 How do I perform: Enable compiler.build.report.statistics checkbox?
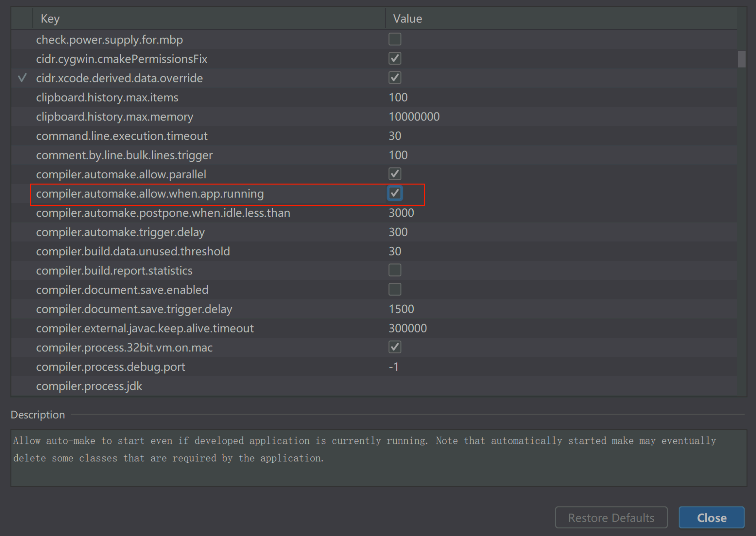coord(394,270)
